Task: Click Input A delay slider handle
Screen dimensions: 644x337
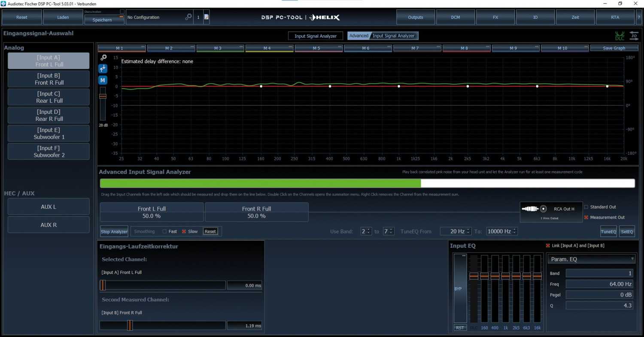Action: click(x=103, y=285)
